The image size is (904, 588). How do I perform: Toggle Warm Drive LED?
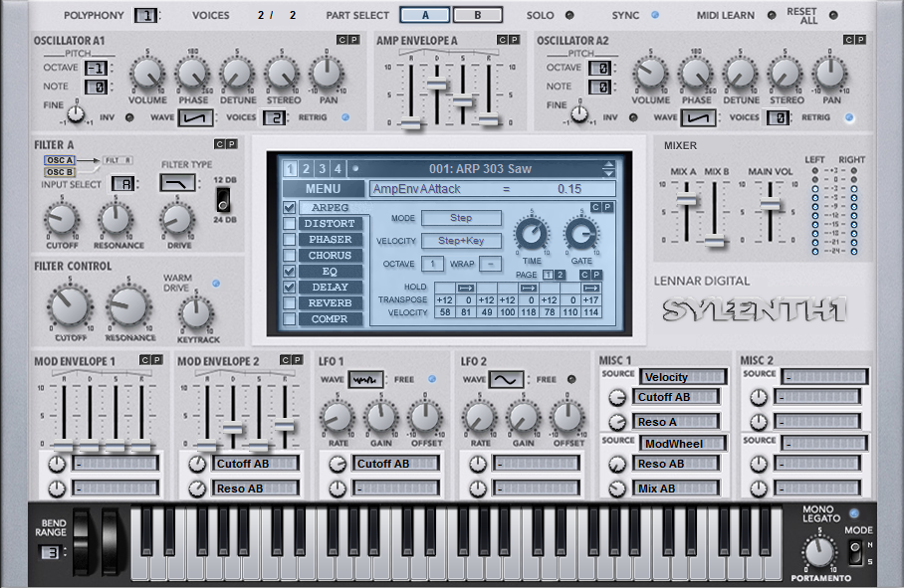click(x=216, y=284)
